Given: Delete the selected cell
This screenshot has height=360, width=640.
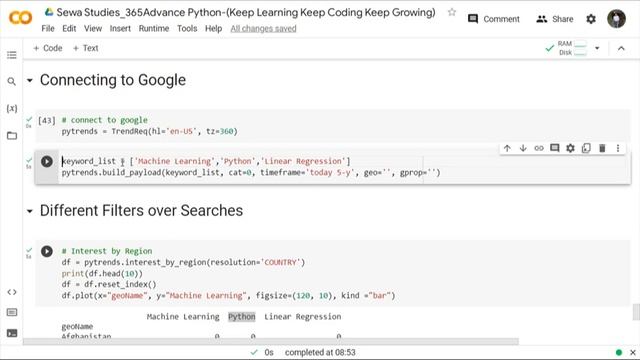Looking at the screenshot, I should click(602, 148).
